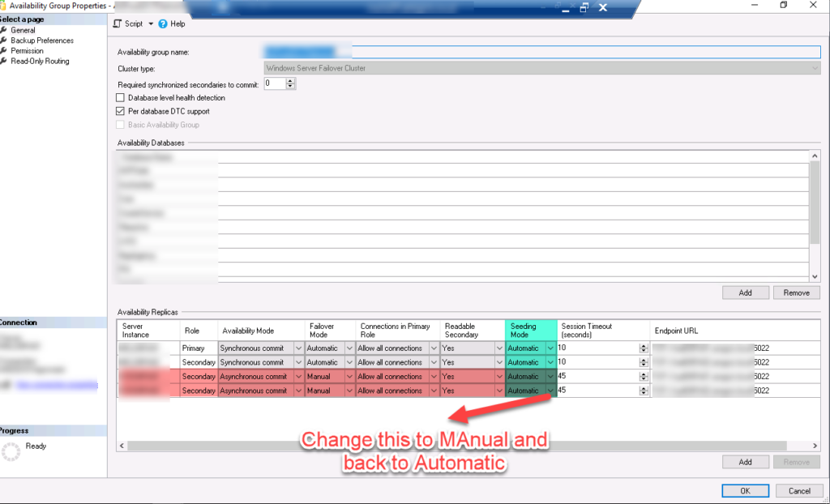Image resolution: width=830 pixels, height=504 pixels.
Task: Select the General page
Action: click(x=23, y=30)
